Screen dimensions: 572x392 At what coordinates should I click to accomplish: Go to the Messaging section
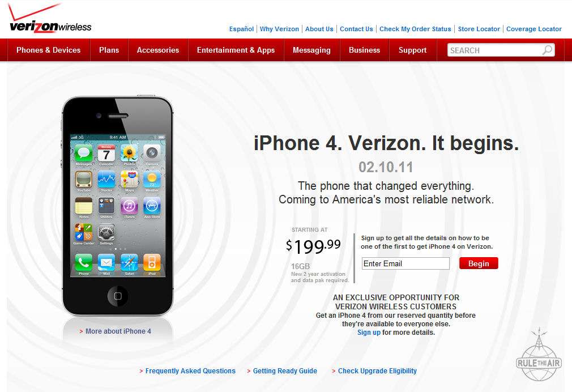pyautogui.click(x=311, y=50)
